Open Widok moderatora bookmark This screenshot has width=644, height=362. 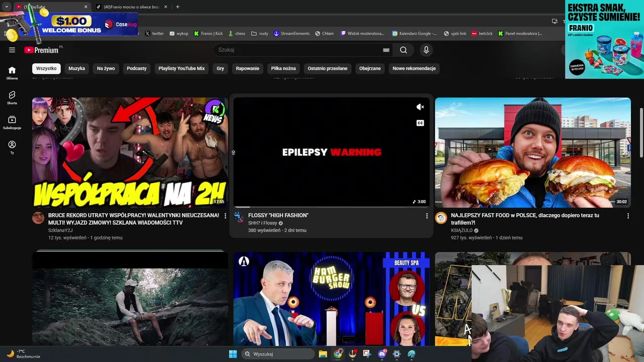[363, 34]
